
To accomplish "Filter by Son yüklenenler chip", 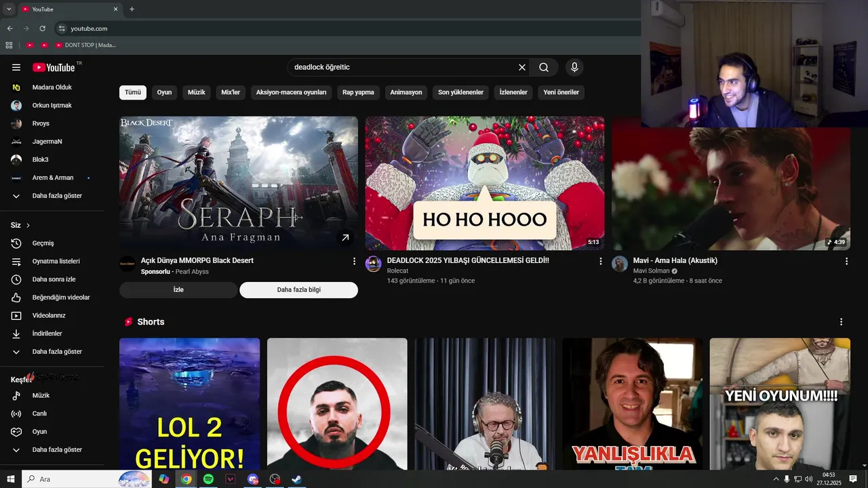I will click(x=460, y=92).
